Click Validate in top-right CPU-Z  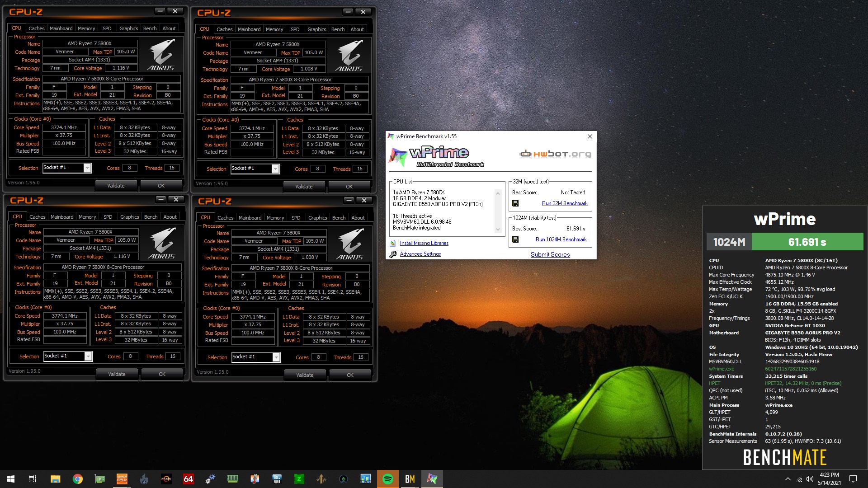pyautogui.click(x=304, y=187)
